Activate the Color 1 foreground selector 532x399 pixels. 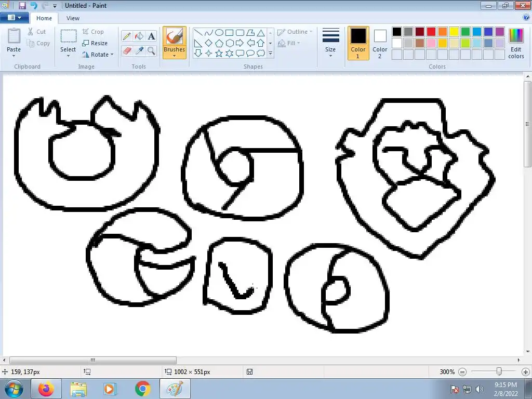pyautogui.click(x=358, y=43)
